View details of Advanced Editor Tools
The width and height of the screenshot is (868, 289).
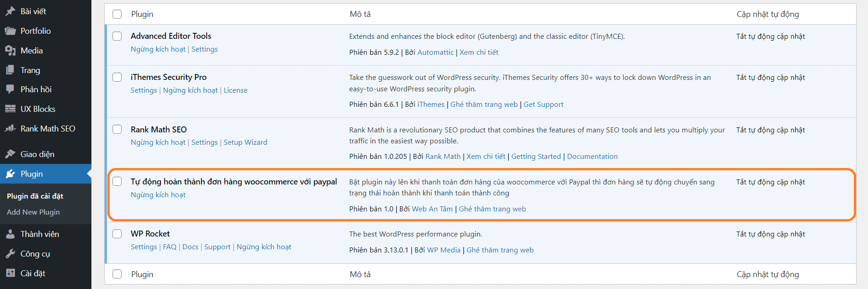(x=479, y=53)
